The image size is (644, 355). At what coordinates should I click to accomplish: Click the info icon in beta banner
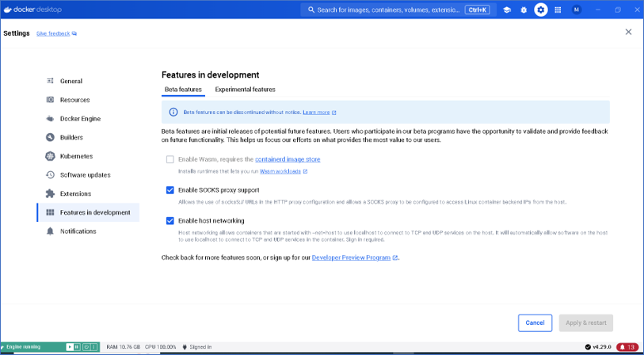click(x=173, y=113)
